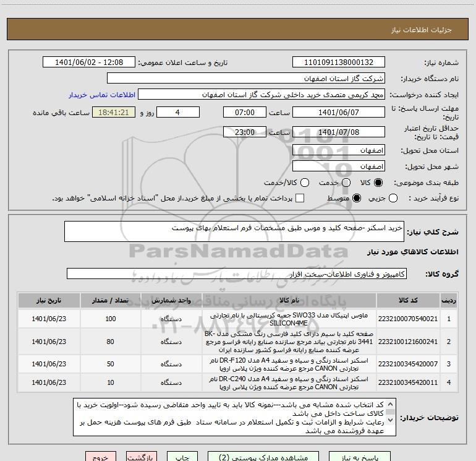Image resolution: width=476 pixels, height=461 pixels.
Task: Click the remaining days field showing 4
Action: pyautogui.click(x=178, y=112)
